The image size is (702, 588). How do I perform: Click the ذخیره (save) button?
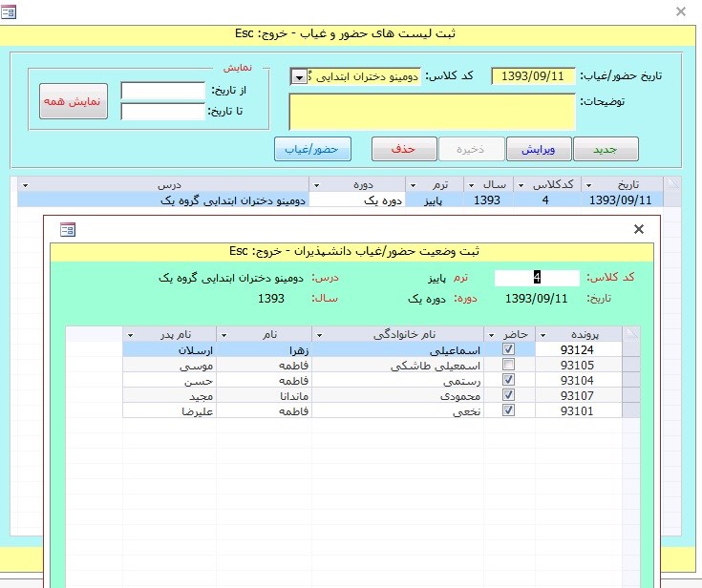click(472, 149)
